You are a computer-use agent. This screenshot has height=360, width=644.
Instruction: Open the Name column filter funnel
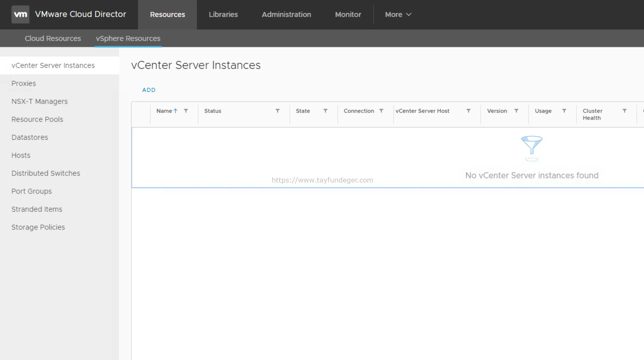[x=186, y=111]
